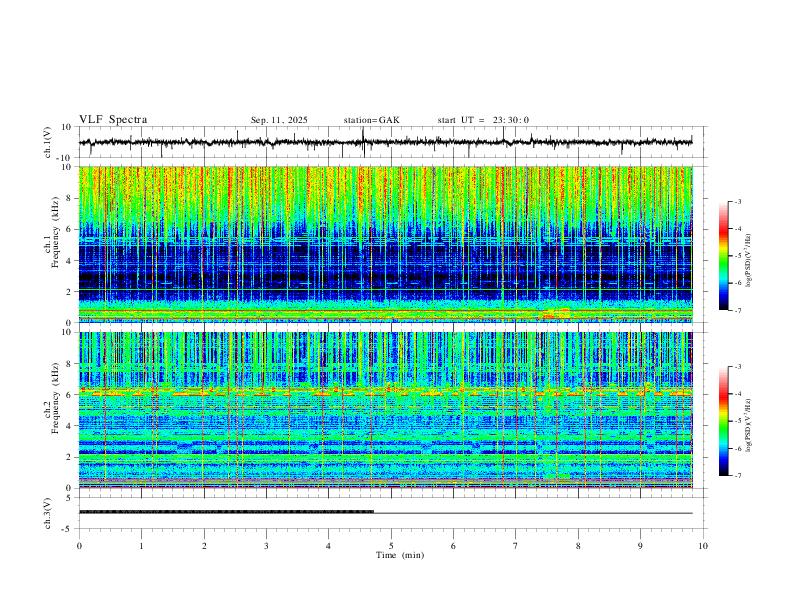Click time axis tick label '7'
The image size is (792, 612).
pyautogui.click(x=516, y=546)
